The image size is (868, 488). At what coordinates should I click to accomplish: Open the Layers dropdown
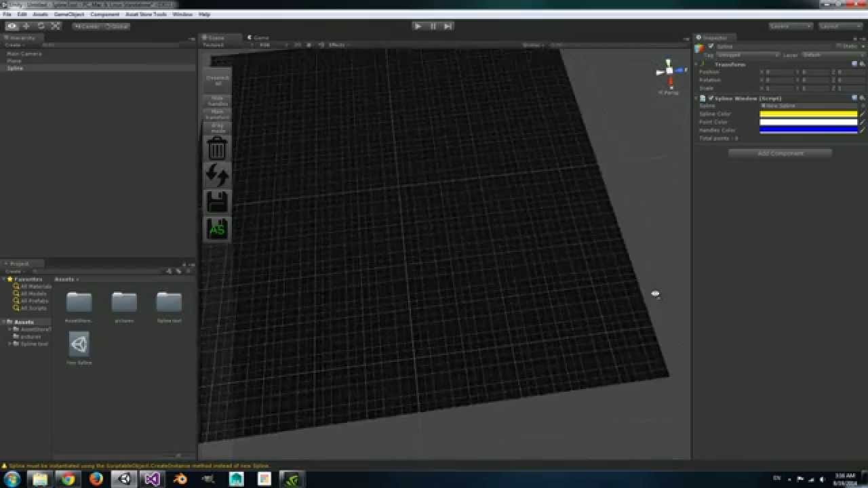tap(791, 26)
